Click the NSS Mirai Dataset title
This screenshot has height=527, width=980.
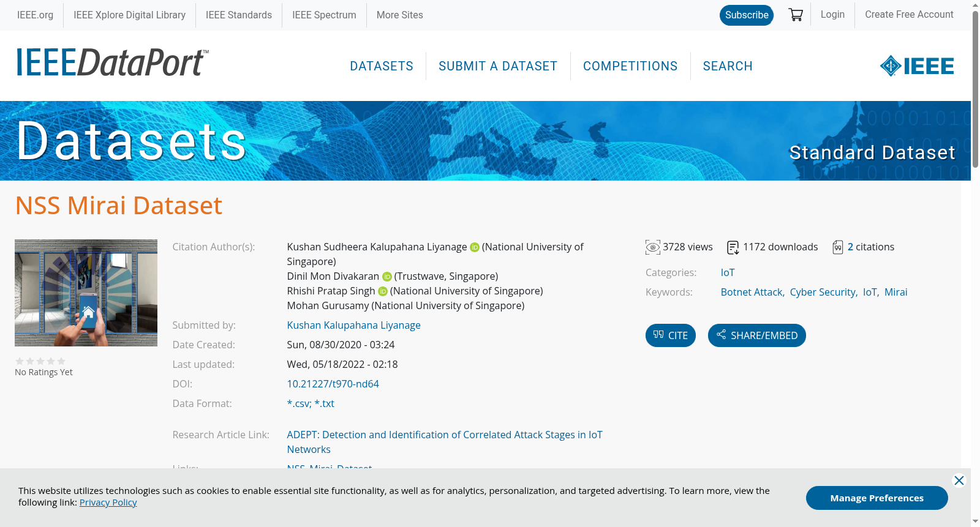(x=119, y=206)
